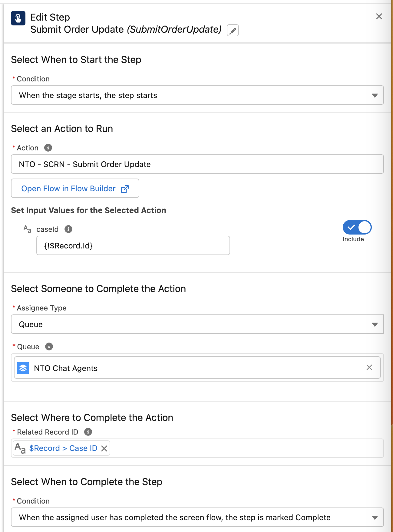
Task: Click the Edit Step hand icon
Action: [x=18, y=18]
